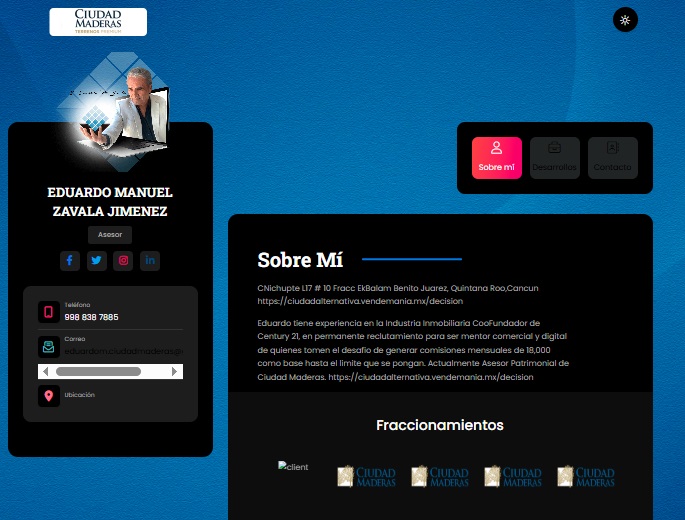Click the horizontal scrollbar thumb under email
The width and height of the screenshot is (685, 520).
pos(98,371)
